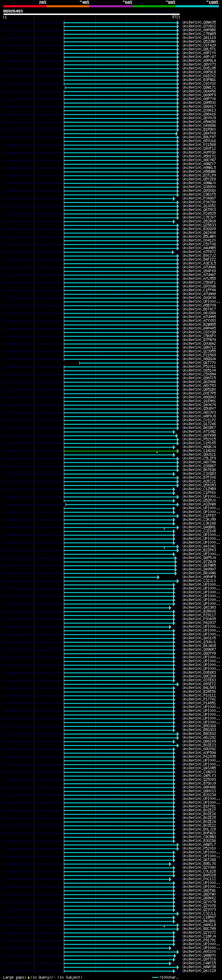Select label UniRef100_Q6YHJ9
This screenshot has height=980, width=222.
coord(199,118)
